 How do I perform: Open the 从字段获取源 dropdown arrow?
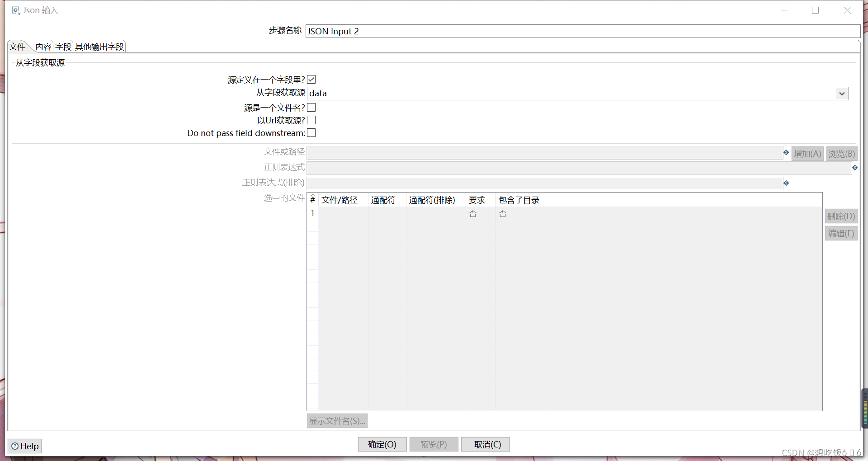tap(842, 94)
